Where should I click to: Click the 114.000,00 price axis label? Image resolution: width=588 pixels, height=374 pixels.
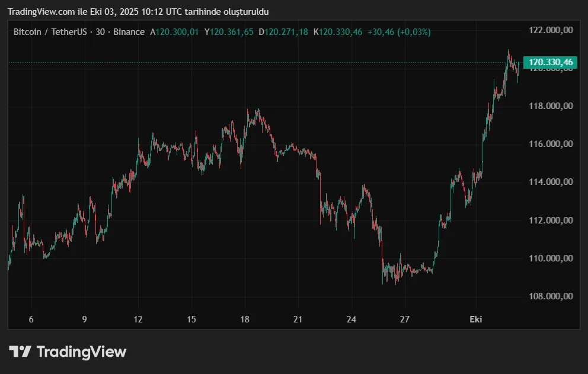coord(551,182)
